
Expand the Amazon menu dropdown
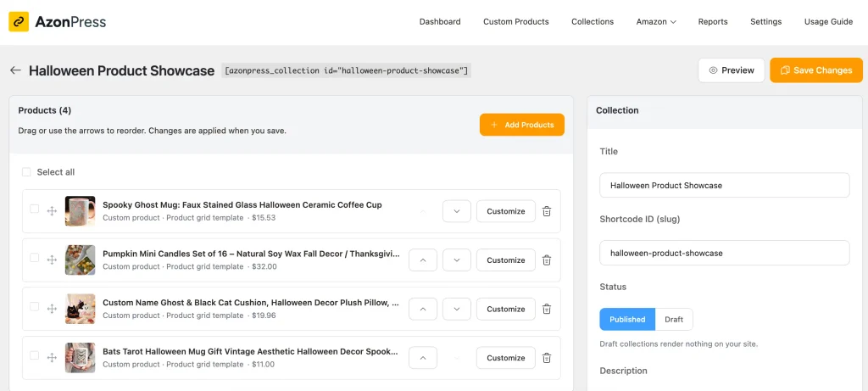point(656,21)
